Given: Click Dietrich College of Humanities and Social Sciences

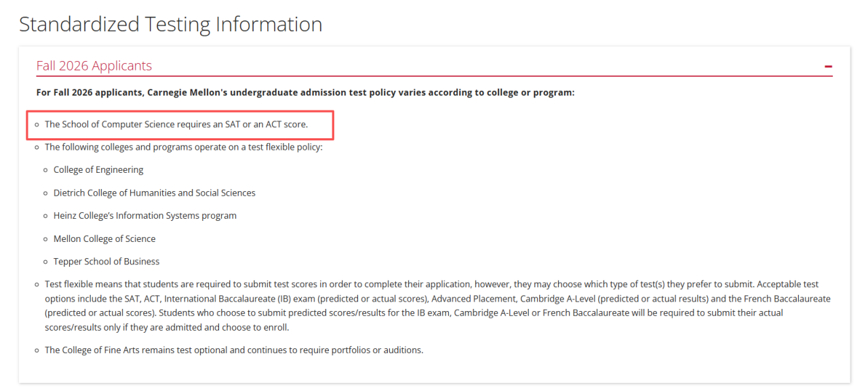Looking at the screenshot, I should (x=155, y=192).
